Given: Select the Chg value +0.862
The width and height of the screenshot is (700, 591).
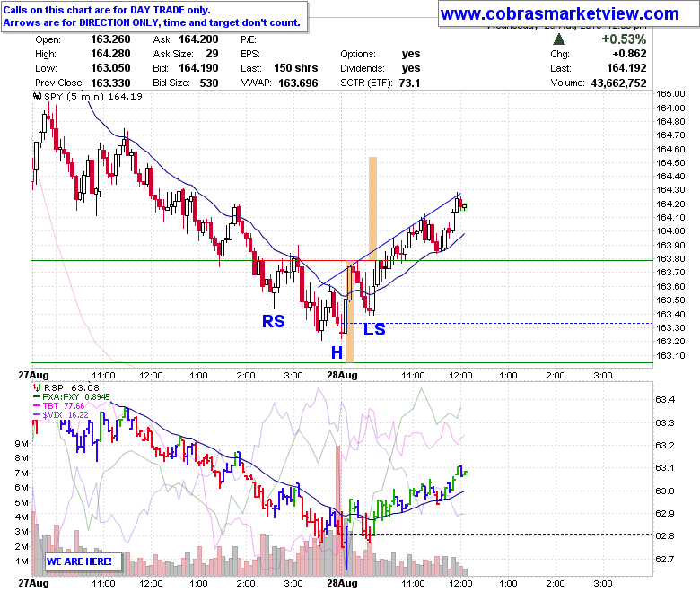Looking at the screenshot, I should [x=629, y=54].
